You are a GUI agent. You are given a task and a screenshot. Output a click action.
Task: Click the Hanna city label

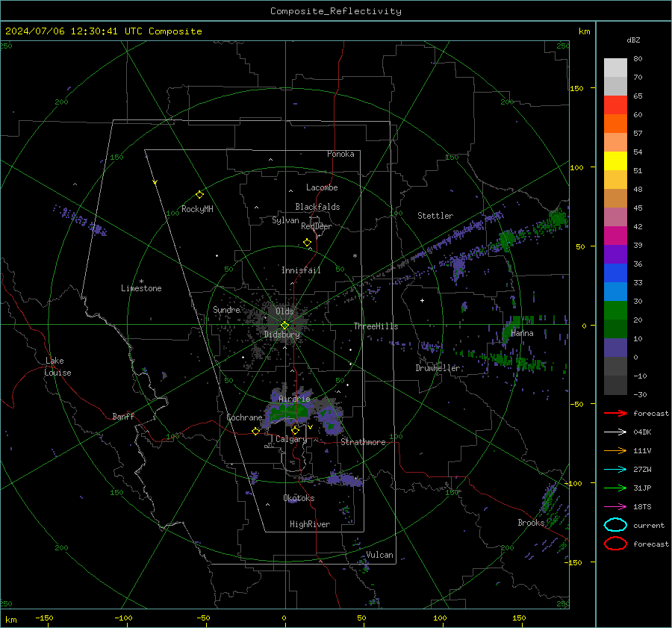point(522,333)
